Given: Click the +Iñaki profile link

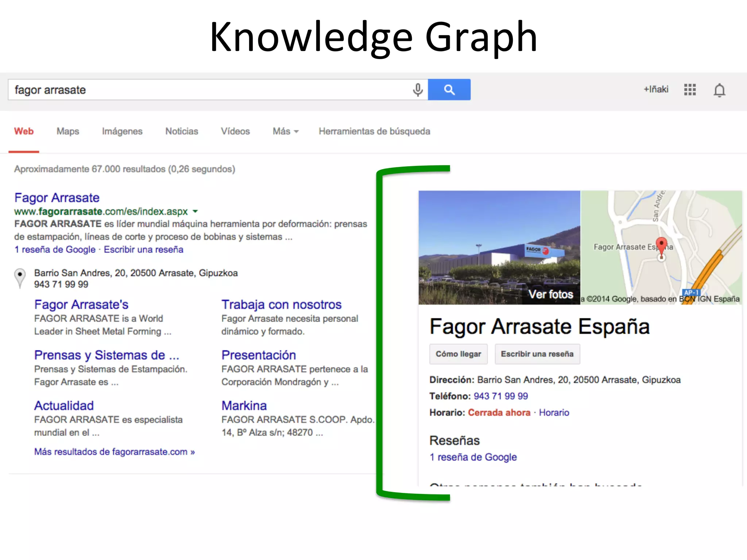Looking at the screenshot, I should tap(656, 89).
